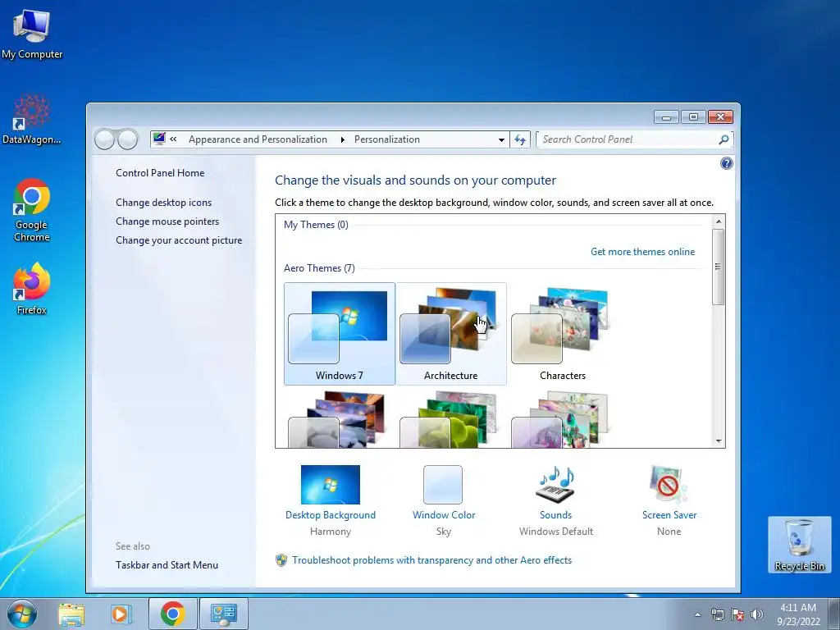Open Window Color Sky swatch
This screenshot has width=840, height=630.
tap(443, 485)
